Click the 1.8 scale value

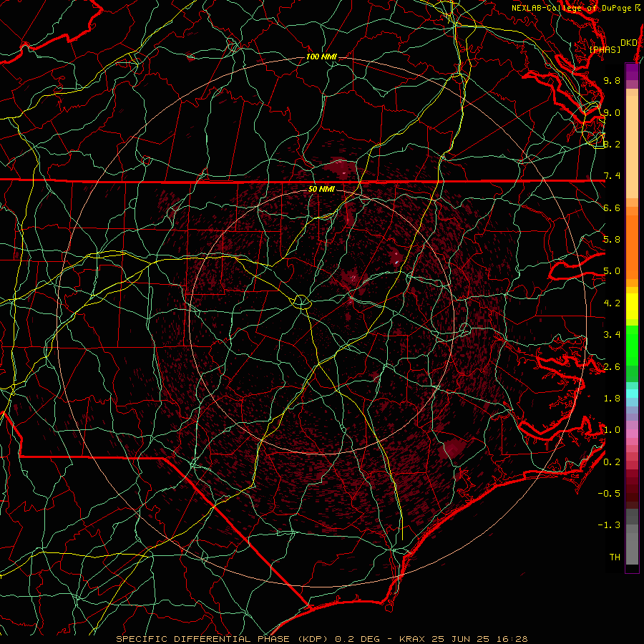612,399
